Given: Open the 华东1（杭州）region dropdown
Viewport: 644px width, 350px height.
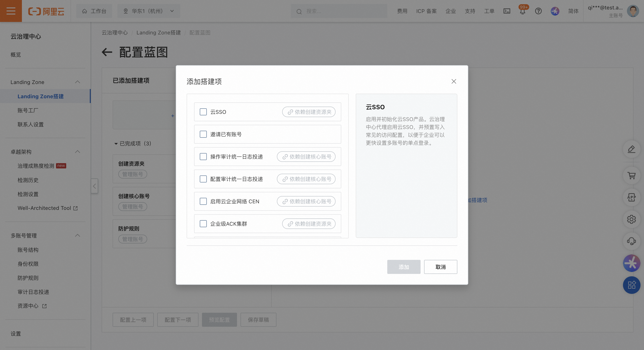Looking at the screenshot, I should click(149, 11).
